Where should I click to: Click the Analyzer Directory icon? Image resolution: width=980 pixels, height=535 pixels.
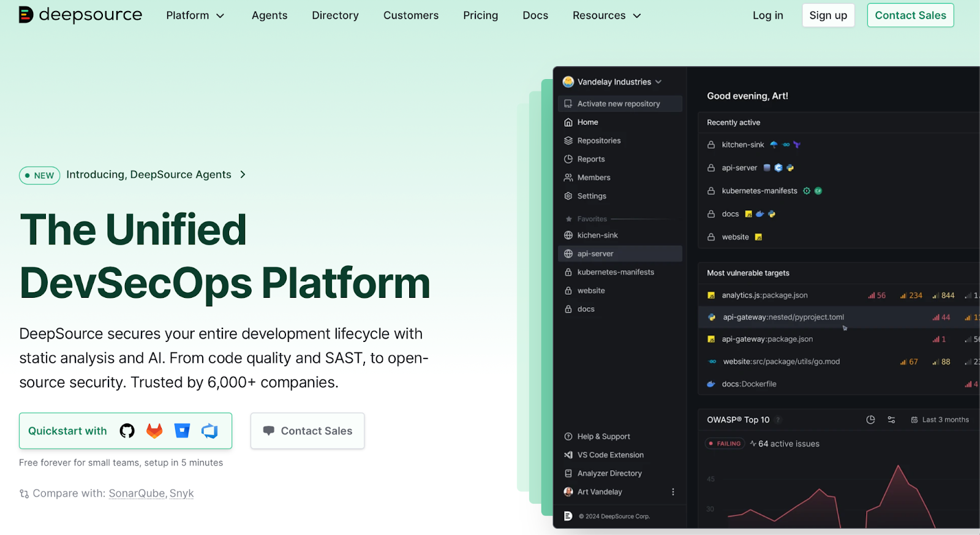coord(568,473)
